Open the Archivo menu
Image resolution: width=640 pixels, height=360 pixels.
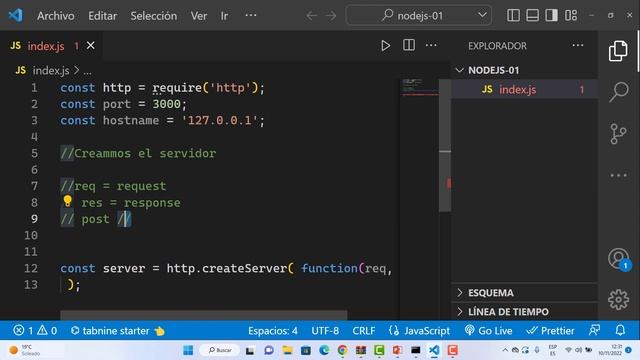click(x=56, y=16)
